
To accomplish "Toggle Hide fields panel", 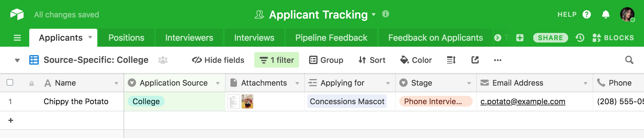I will [218, 60].
